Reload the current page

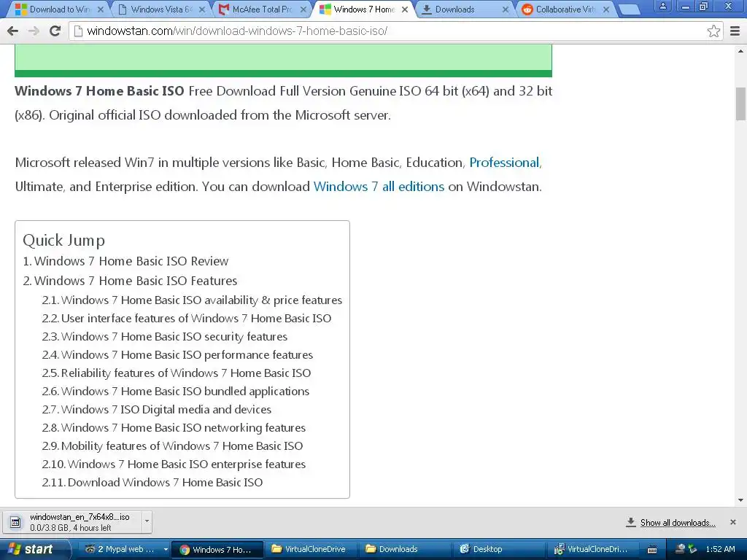point(55,31)
